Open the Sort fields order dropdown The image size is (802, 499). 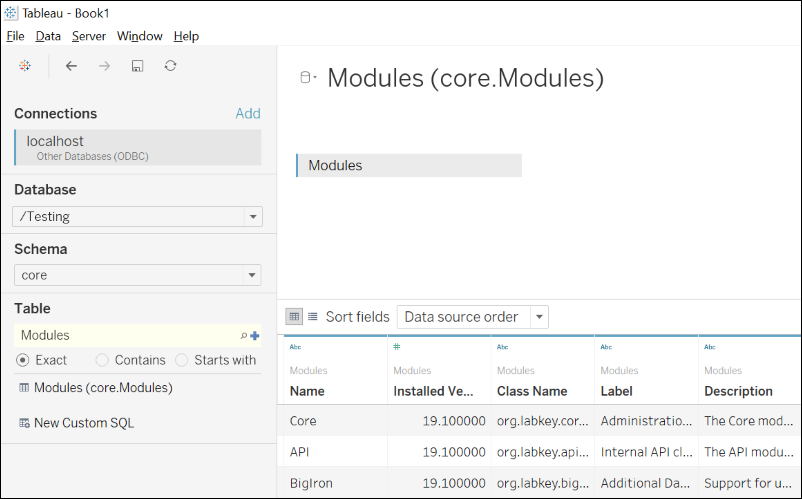(x=540, y=317)
